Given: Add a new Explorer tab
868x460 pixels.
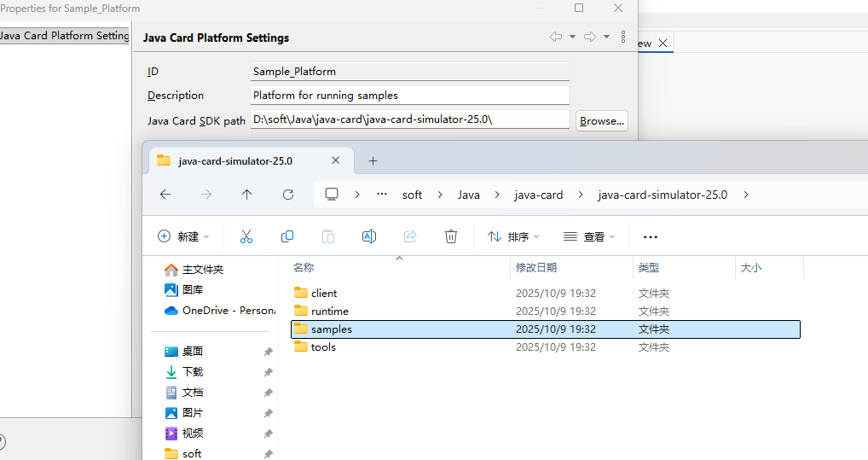Looking at the screenshot, I should point(373,160).
